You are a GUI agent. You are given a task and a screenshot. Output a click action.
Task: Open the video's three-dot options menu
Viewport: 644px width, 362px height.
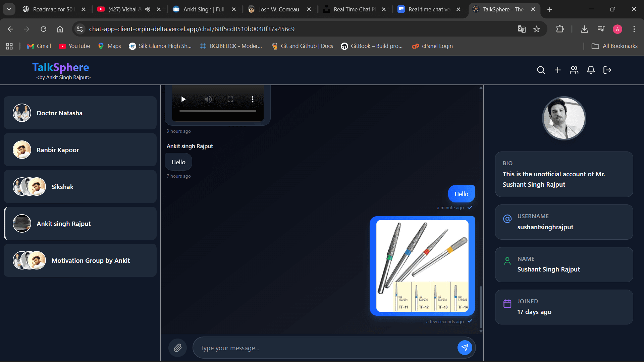[x=253, y=99]
